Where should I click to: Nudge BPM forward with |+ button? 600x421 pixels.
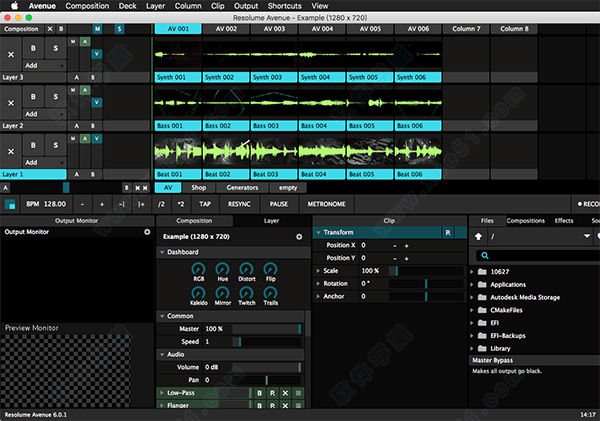[x=142, y=204]
